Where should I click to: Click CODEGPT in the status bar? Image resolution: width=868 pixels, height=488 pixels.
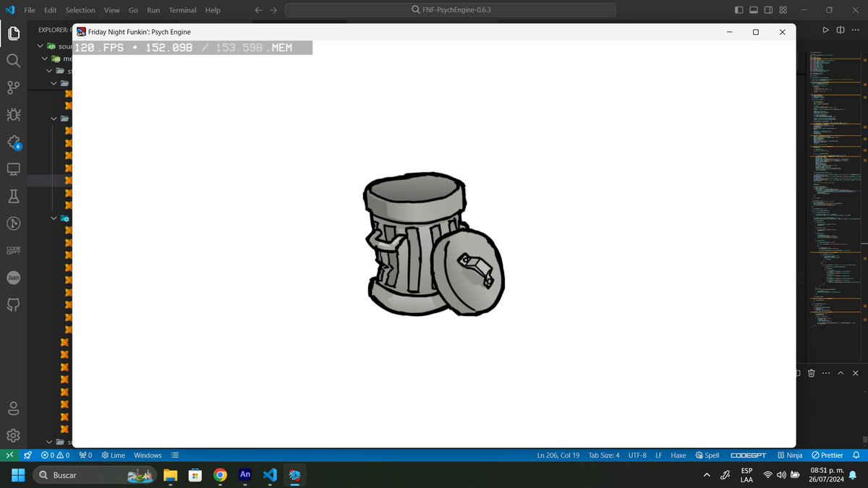749,455
